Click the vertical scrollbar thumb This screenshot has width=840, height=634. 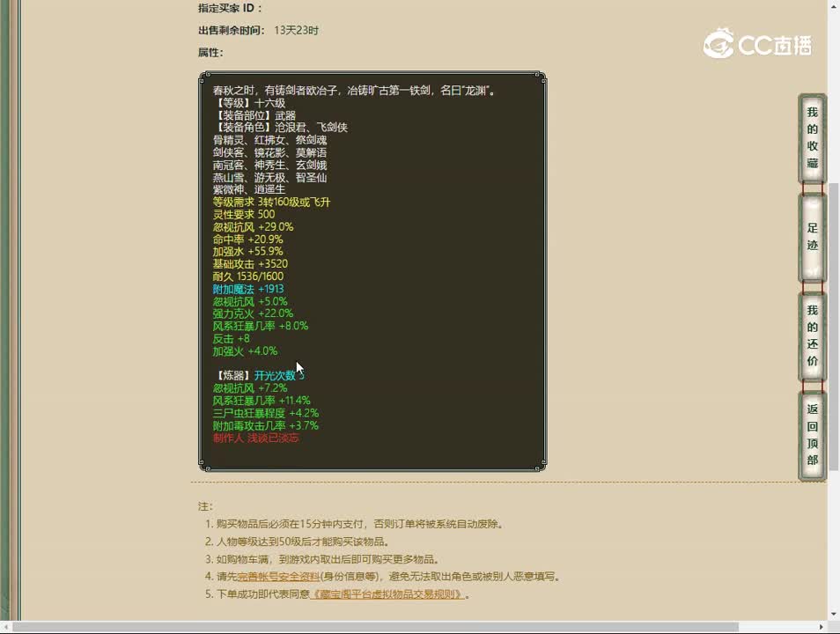pos(834,327)
